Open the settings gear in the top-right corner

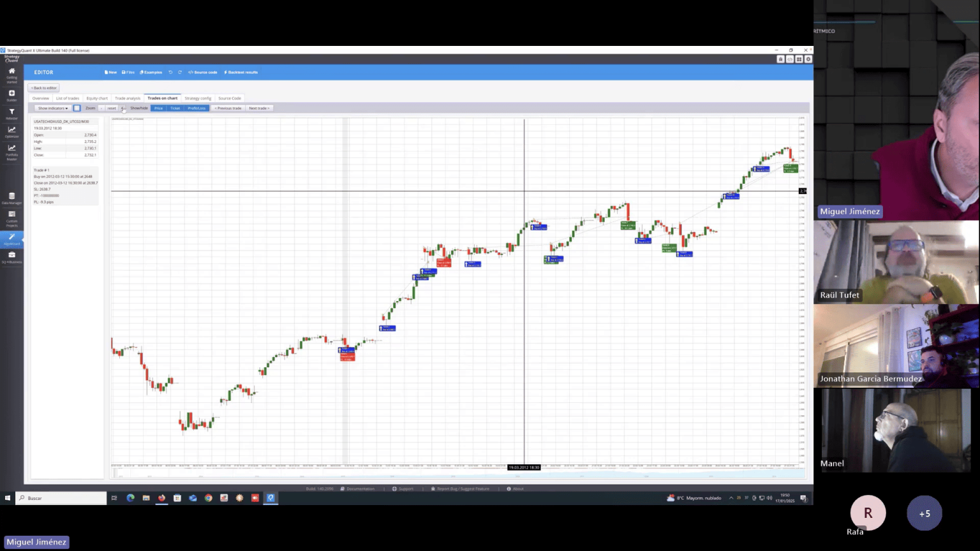(x=808, y=59)
